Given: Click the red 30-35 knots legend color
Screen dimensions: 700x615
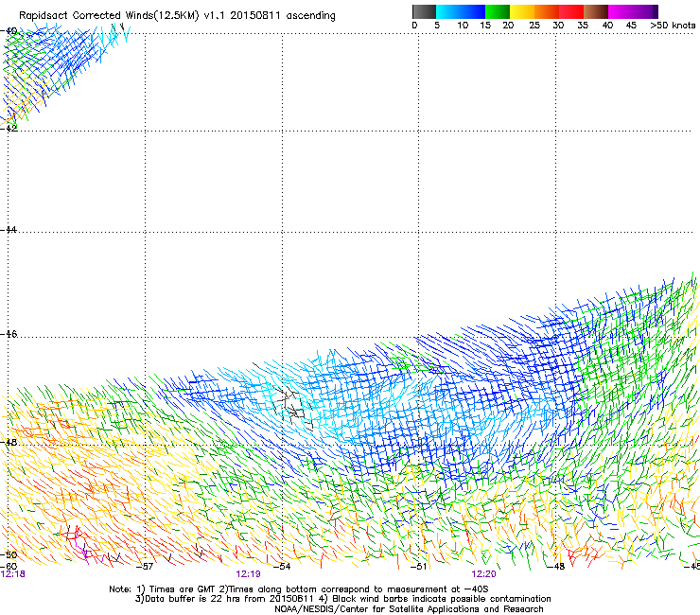Looking at the screenshot, I should point(571,11).
